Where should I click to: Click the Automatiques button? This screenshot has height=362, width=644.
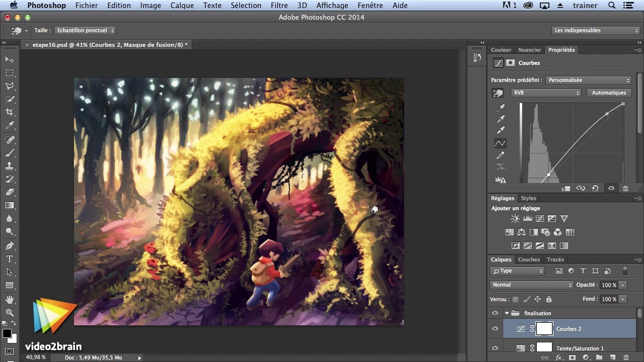[609, 93]
